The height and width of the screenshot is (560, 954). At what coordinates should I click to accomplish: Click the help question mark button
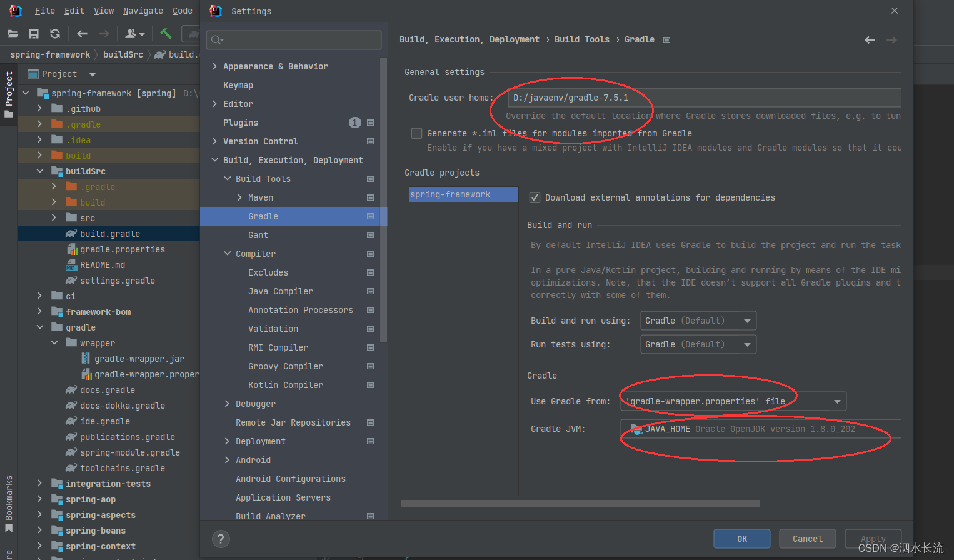[x=221, y=539]
